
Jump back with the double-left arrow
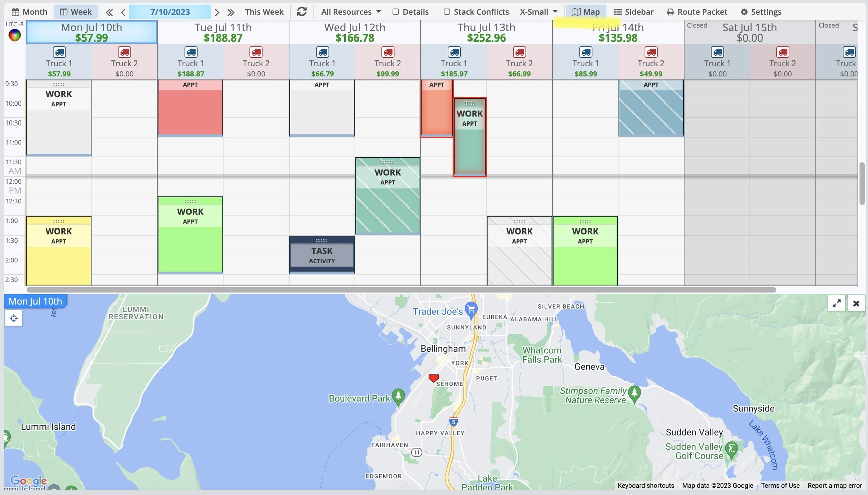[109, 12]
